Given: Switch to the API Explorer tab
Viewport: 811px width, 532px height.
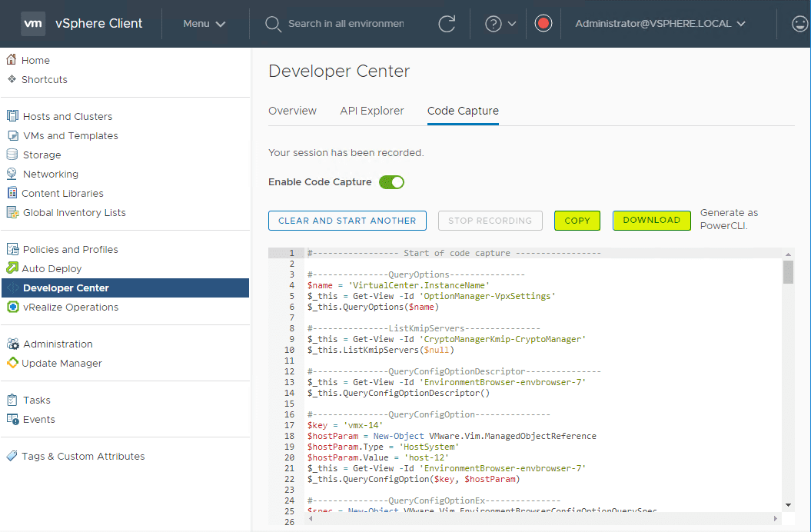Looking at the screenshot, I should click(x=372, y=111).
